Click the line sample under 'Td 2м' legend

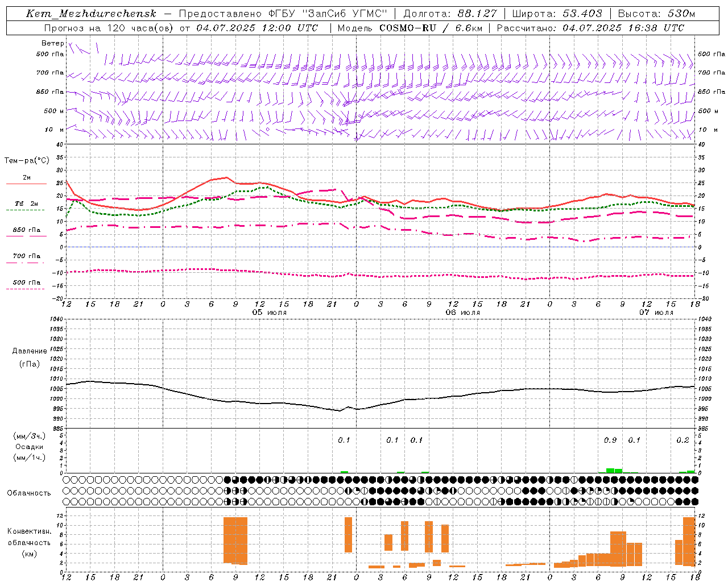[25, 210]
